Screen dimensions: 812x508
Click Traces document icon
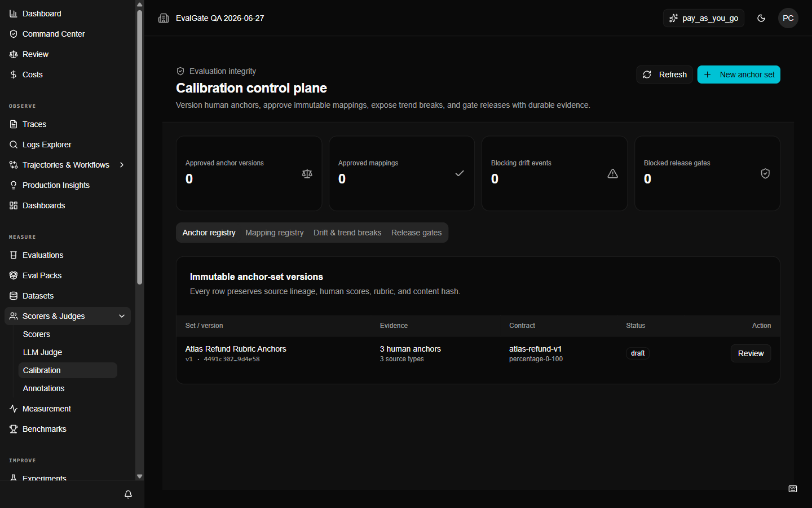(14, 124)
